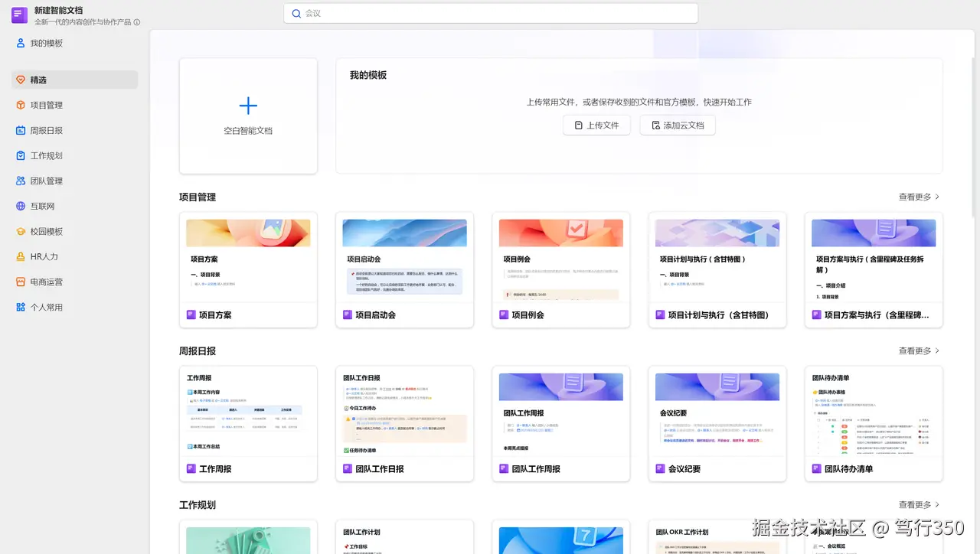This screenshot has height=554, width=980.
Task: Click the 项目管理 cube icon in sidebar
Action: (x=21, y=105)
